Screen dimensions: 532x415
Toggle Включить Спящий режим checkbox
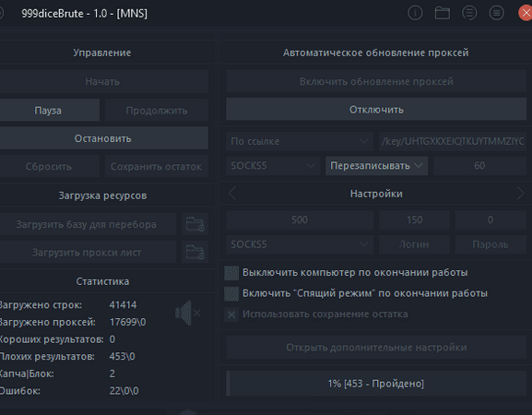(231, 294)
